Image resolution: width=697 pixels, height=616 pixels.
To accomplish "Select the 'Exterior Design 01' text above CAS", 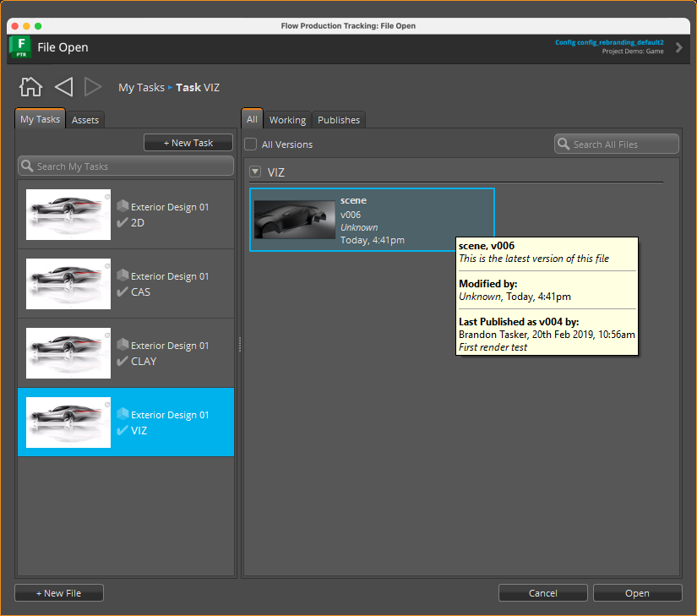I will tap(170, 276).
